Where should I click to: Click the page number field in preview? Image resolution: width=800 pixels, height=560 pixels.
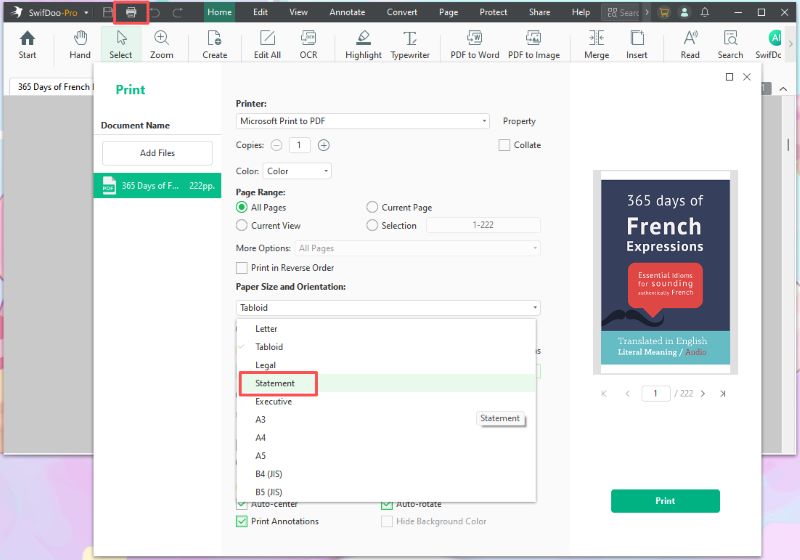tap(656, 394)
